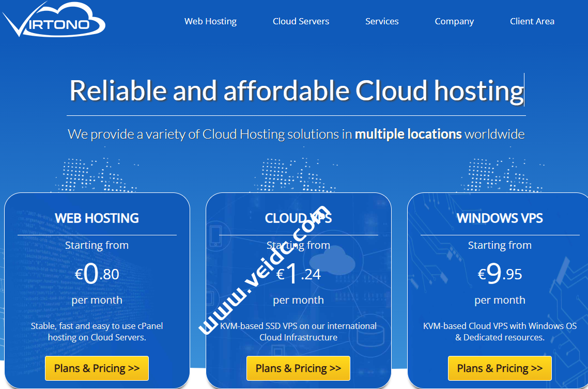Image resolution: width=588 pixels, height=389 pixels.
Task: Click the 'KVM-based Cloud VPS with Windows OS' description
Action: (500, 332)
